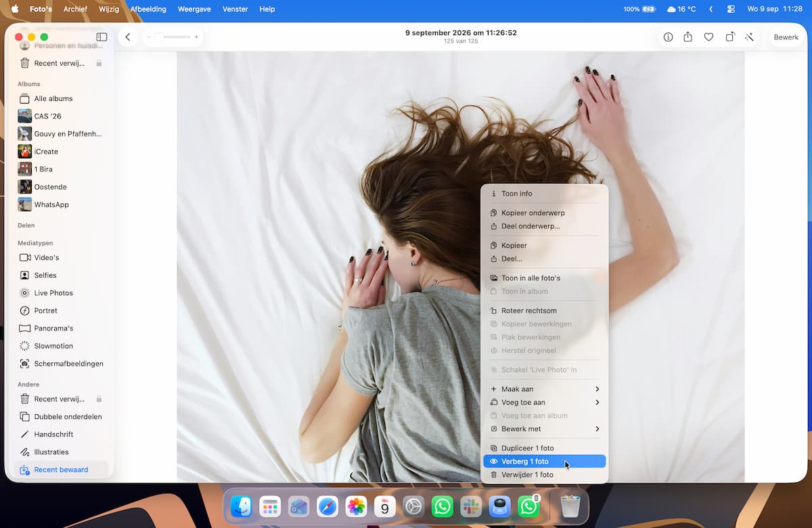Rotate the photo using the toolbar rotate icon

point(730,37)
